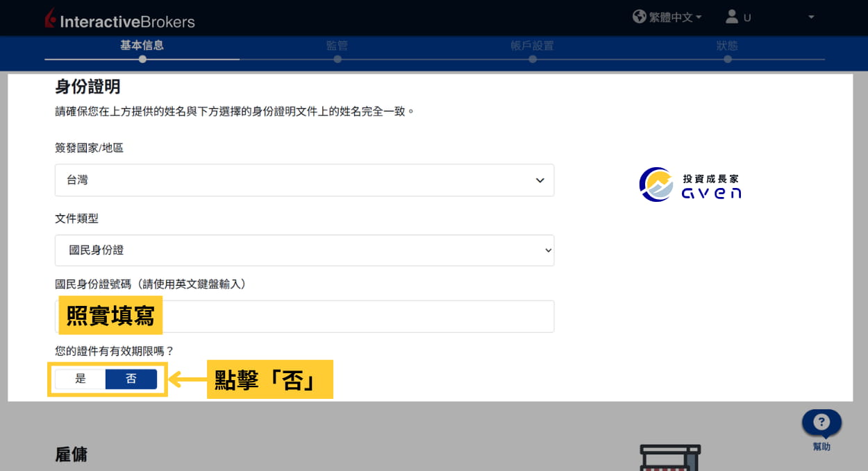Click the 文件類型 label

coord(76,219)
